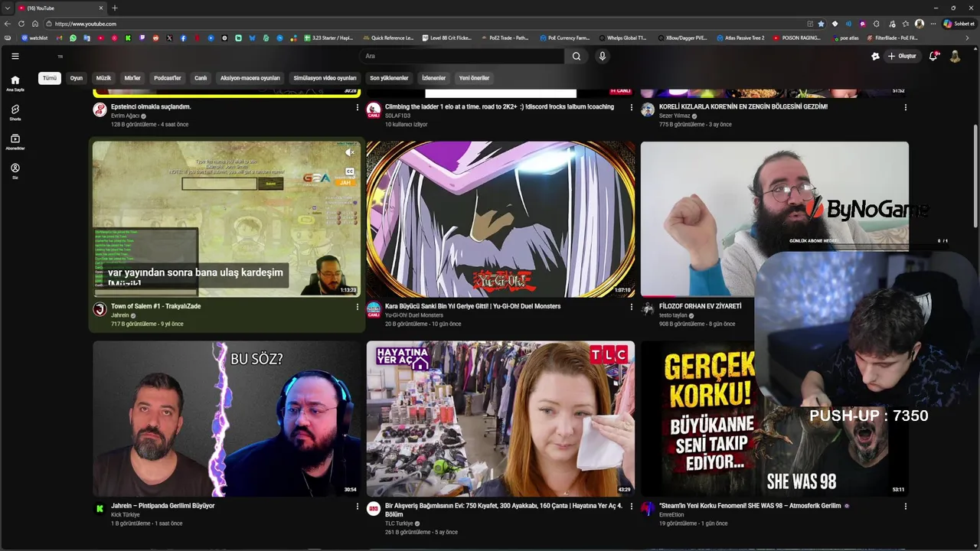
Task: Toggle captions on Town of Salem preview
Action: point(350,172)
